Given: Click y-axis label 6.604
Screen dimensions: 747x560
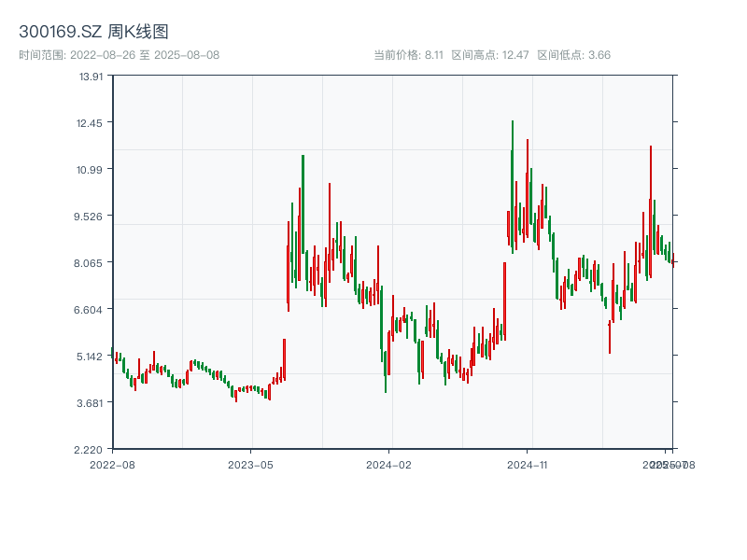Looking at the screenshot, I should [x=88, y=310].
